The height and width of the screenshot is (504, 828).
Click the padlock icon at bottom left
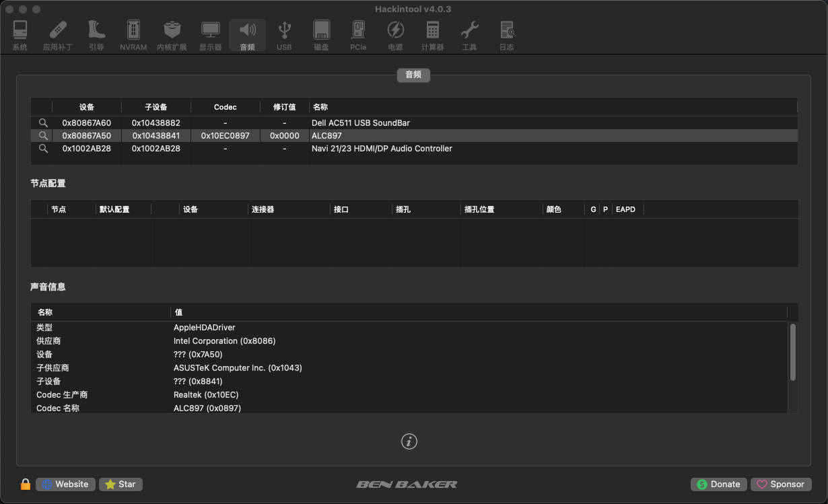pos(26,484)
